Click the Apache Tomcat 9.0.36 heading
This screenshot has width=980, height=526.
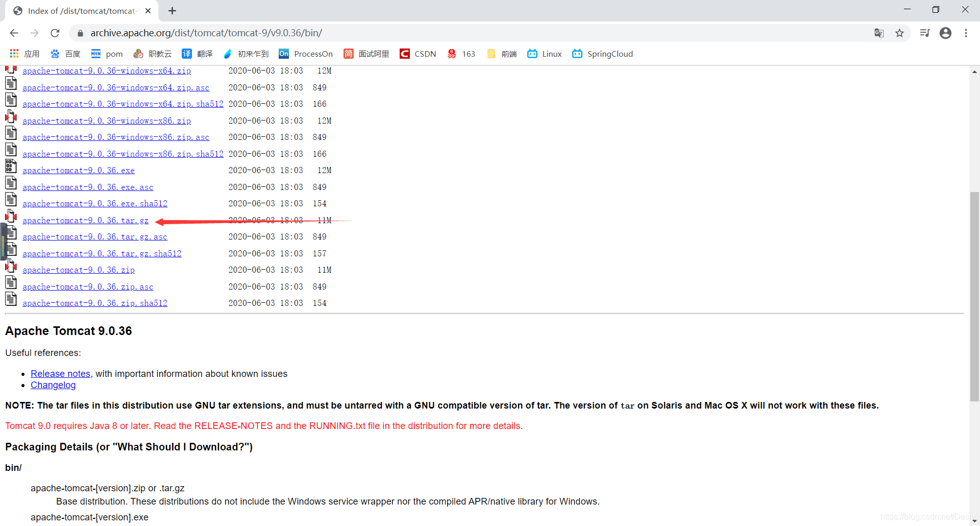(68, 331)
